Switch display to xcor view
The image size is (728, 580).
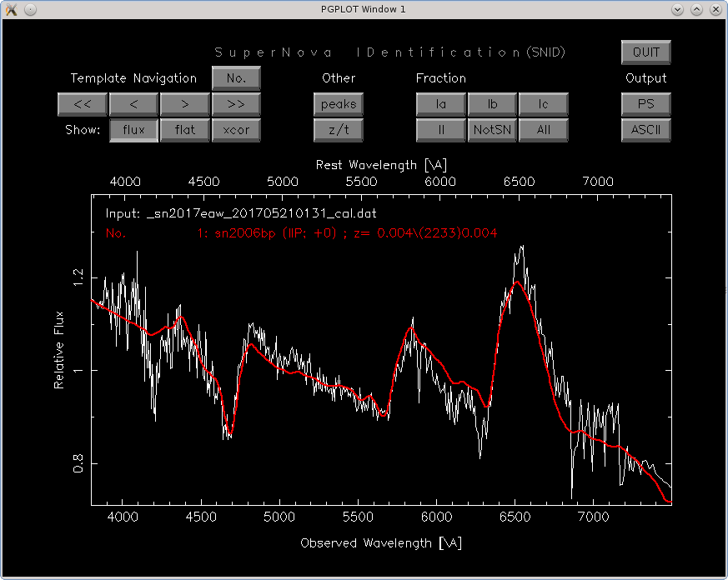coord(236,130)
